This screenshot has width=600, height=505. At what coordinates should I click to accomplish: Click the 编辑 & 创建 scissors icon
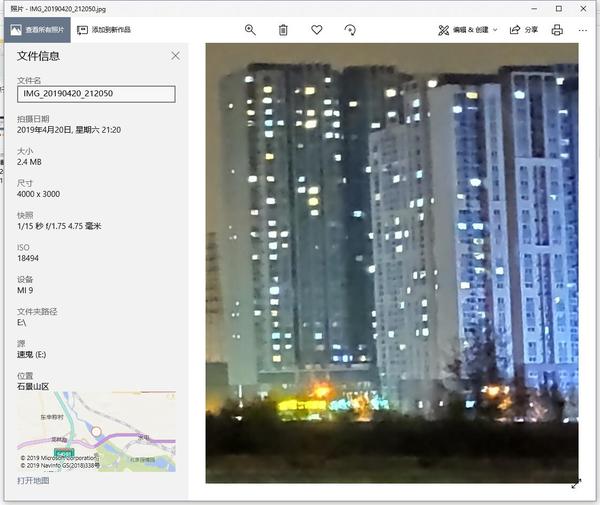[x=443, y=30]
